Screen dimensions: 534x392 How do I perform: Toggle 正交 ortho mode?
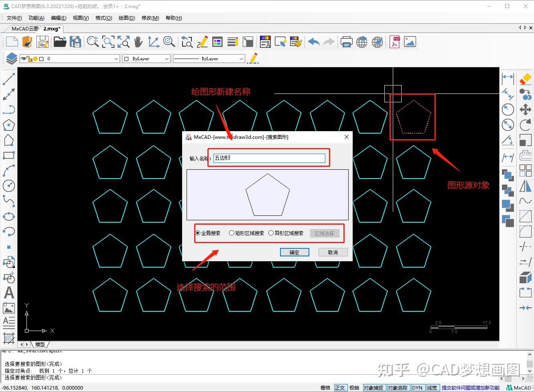pyautogui.click(x=340, y=388)
